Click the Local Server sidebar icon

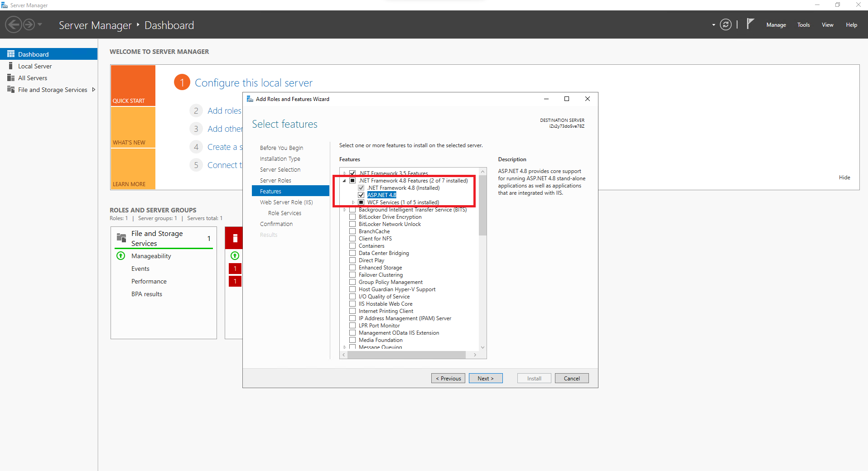(10, 66)
